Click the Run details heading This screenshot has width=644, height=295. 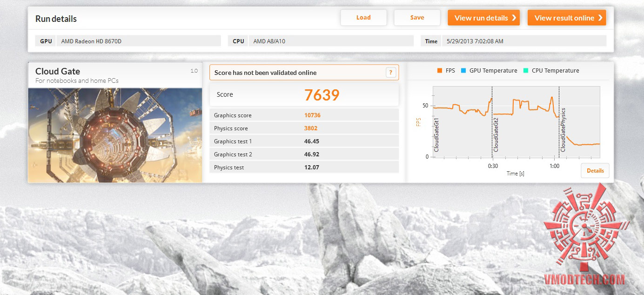(56, 19)
